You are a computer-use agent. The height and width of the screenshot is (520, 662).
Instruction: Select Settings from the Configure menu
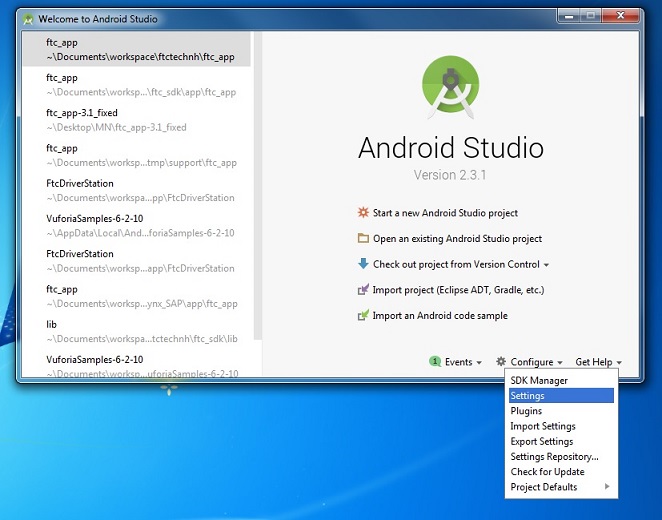tap(527, 396)
